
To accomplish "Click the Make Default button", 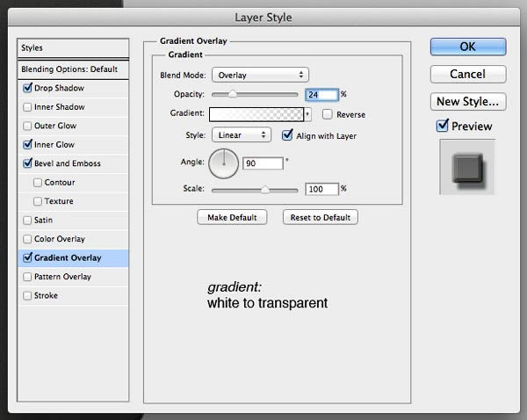I will (x=232, y=218).
